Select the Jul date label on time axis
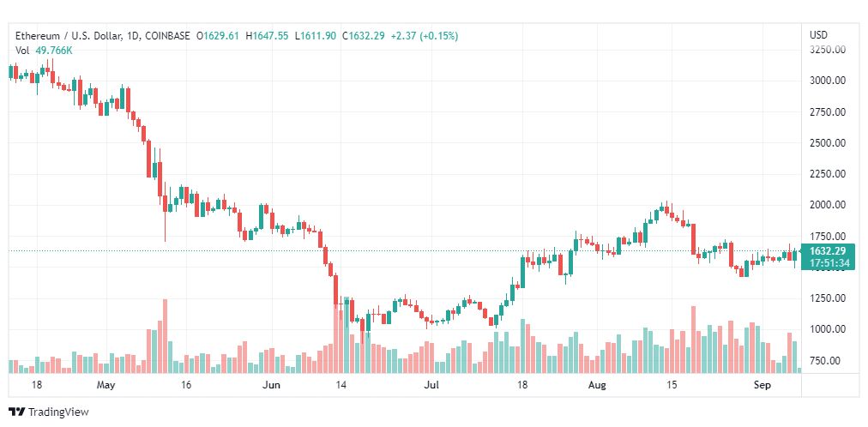This screenshot has width=868, height=427. pos(433,385)
